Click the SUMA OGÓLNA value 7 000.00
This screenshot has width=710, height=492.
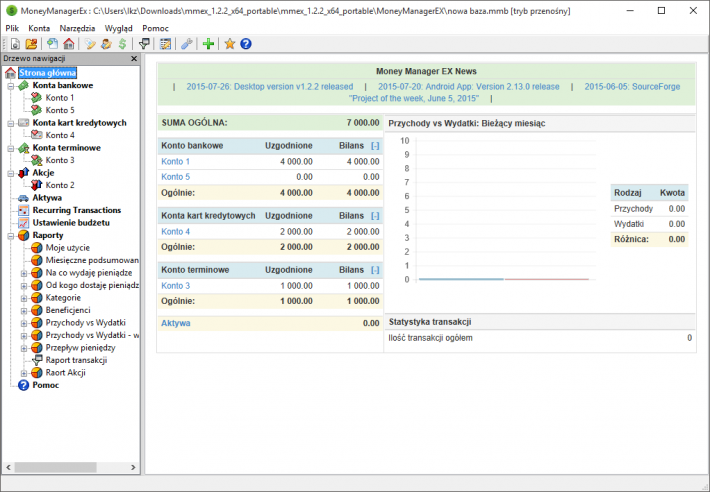(363, 123)
